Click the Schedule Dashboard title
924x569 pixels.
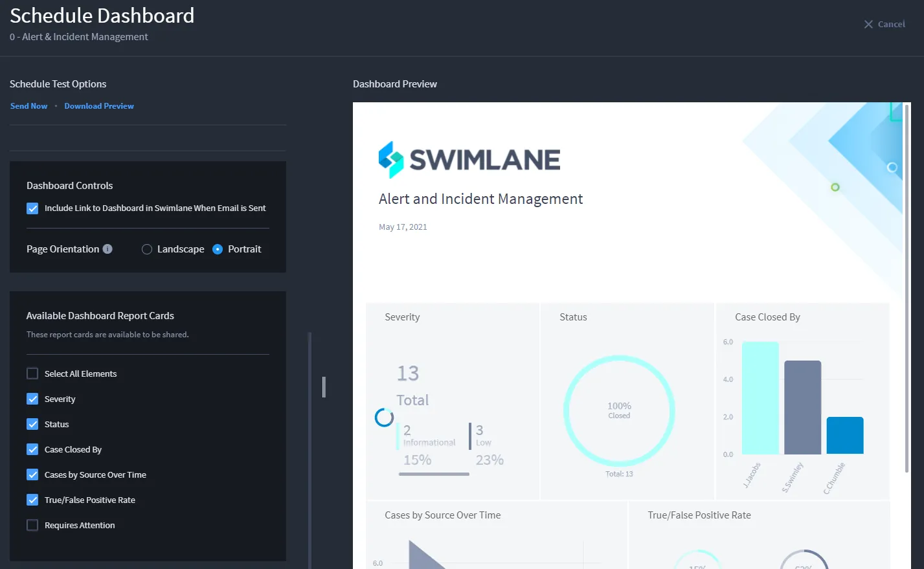coord(102,16)
